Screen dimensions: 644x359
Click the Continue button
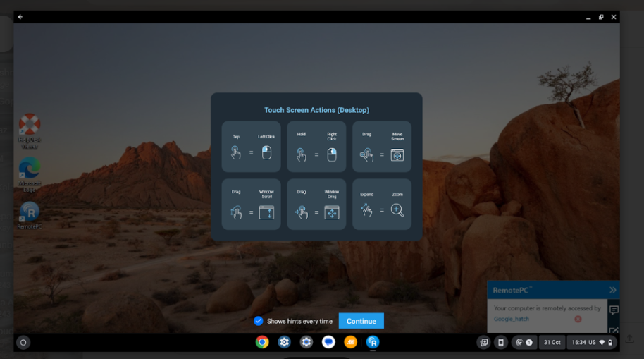pos(361,321)
